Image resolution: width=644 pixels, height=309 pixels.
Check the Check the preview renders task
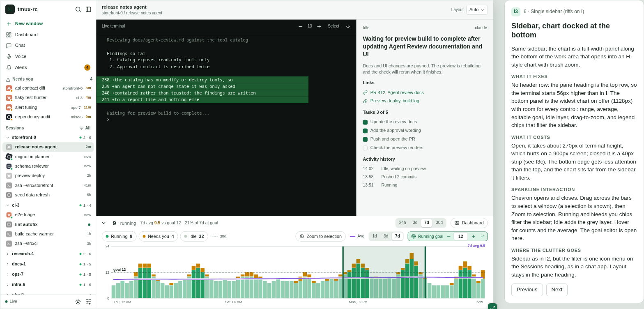pos(365,148)
